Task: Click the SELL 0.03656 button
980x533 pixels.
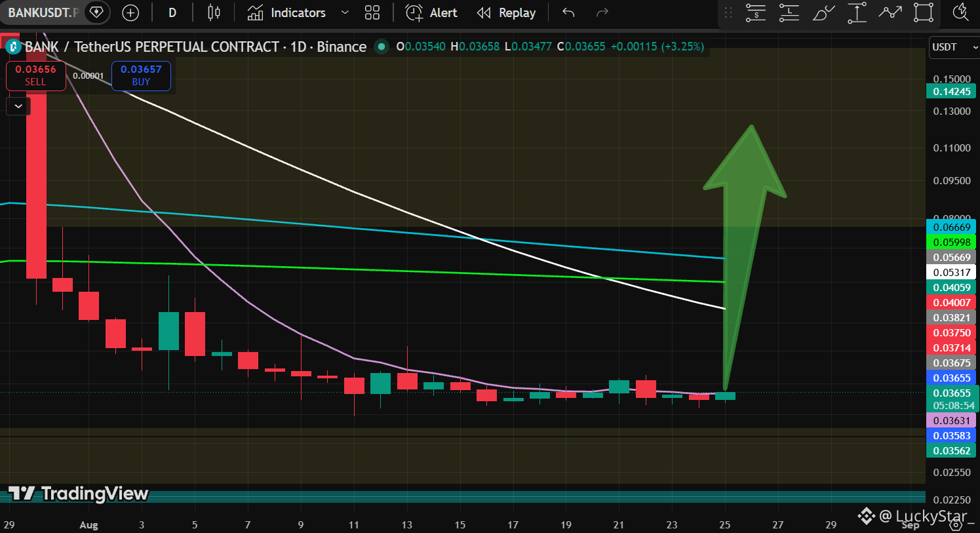Action: tap(36, 75)
